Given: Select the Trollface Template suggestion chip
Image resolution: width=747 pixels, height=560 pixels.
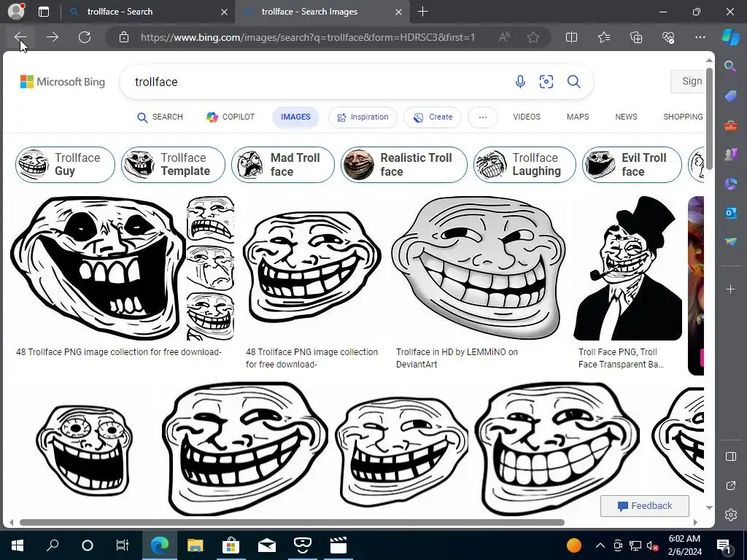Looking at the screenshot, I should coord(173,165).
